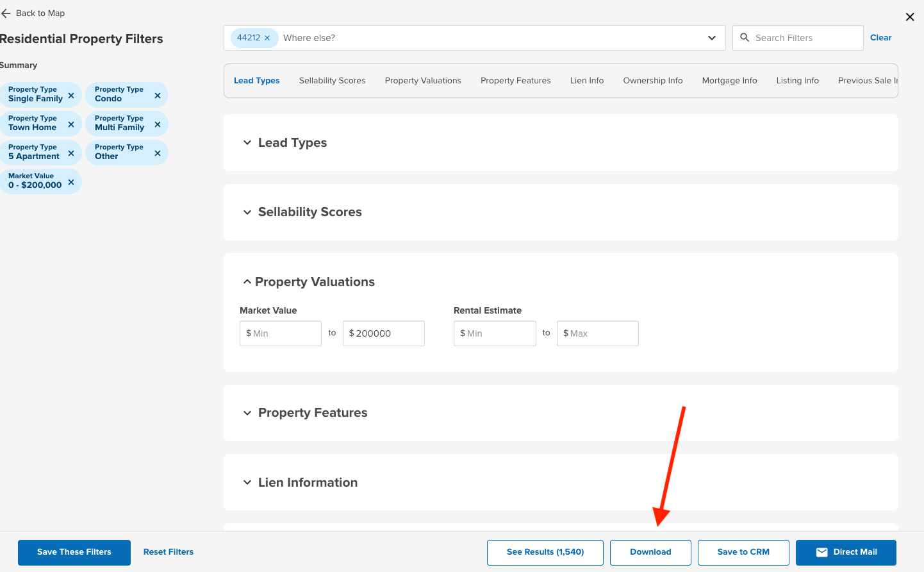The image size is (924, 572).
Task: Collapse the Property Valuations section
Action: tap(247, 282)
